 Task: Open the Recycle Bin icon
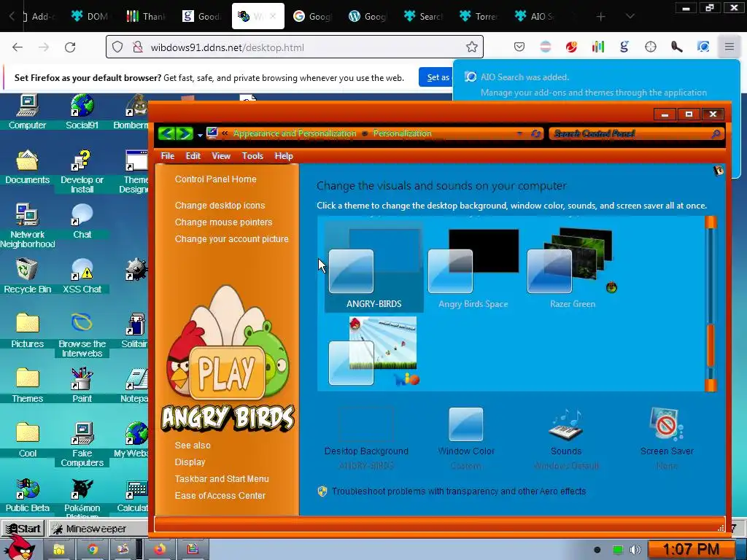pos(27,276)
